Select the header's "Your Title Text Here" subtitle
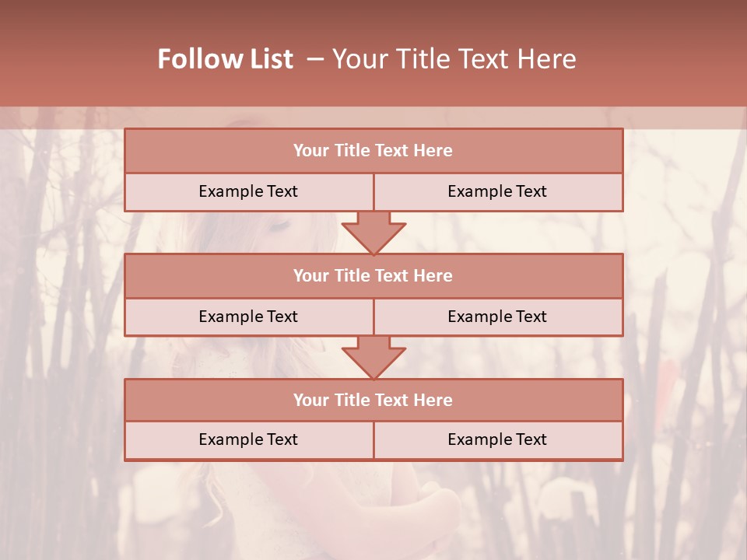Viewport: 747px width, 560px height. coord(454,59)
